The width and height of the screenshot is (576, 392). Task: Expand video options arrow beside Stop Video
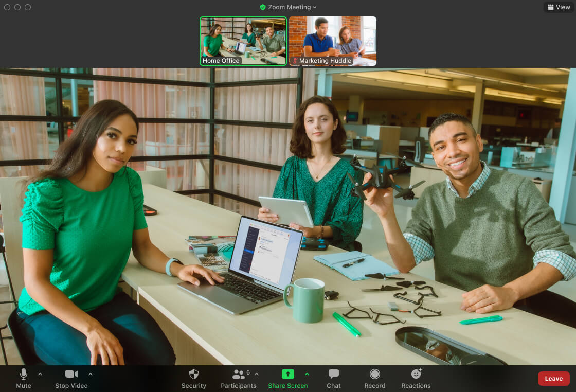tap(91, 374)
